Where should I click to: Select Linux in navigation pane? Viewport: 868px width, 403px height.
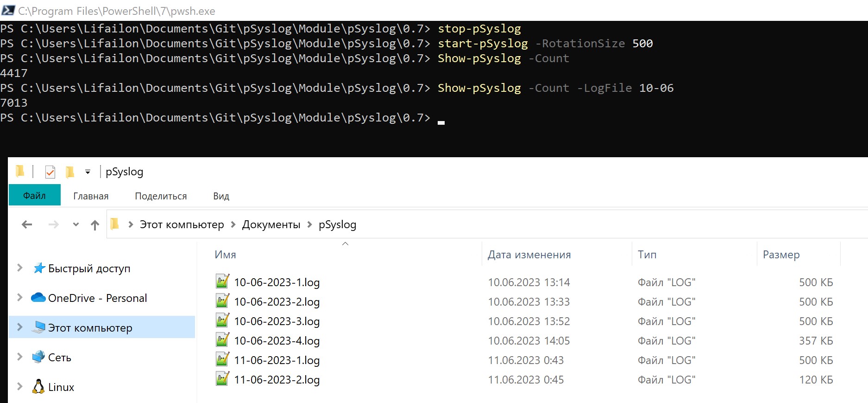[x=61, y=387]
